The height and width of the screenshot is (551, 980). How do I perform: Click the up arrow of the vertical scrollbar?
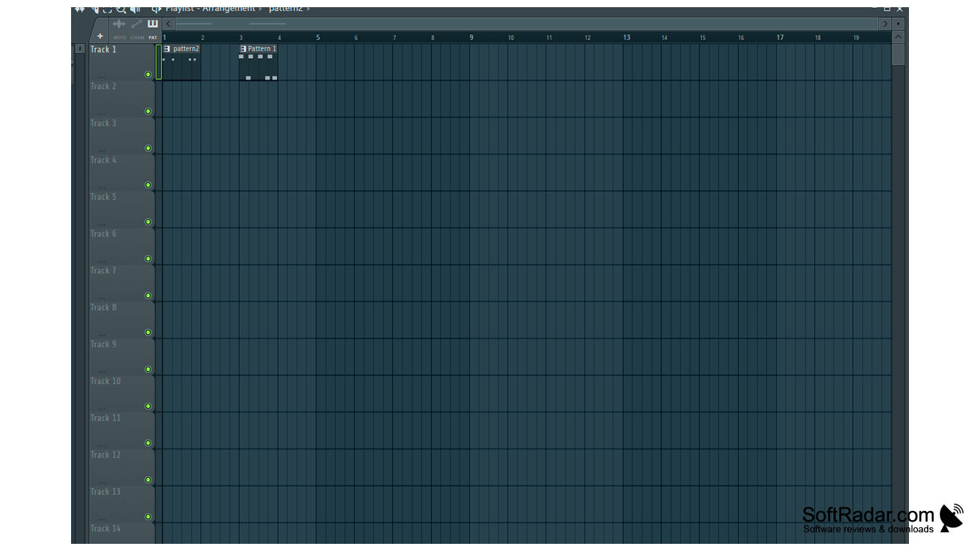(898, 37)
